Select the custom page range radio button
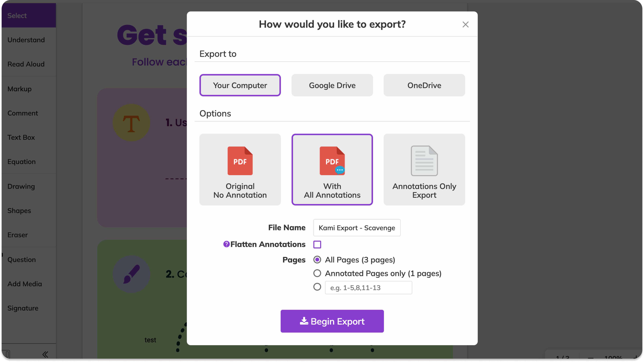The height and width of the screenshot is (362, 644). coord(317,287)
